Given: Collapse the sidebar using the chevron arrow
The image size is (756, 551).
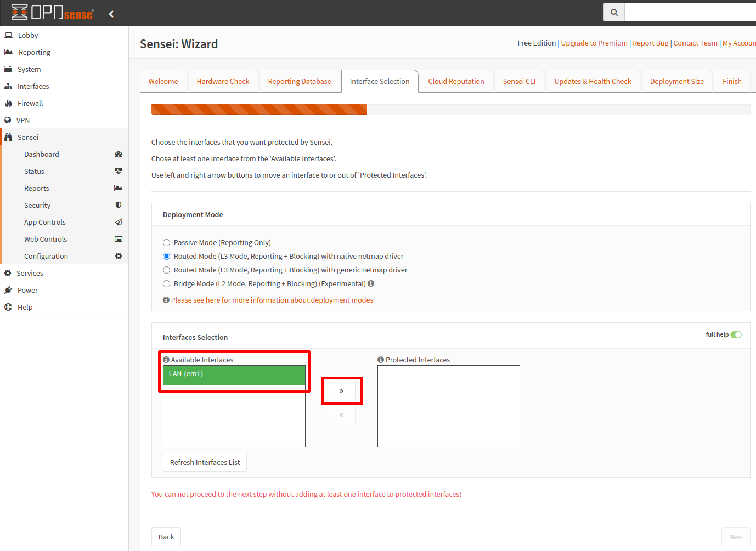Looking at the screenshot, I should pos(111,14).
